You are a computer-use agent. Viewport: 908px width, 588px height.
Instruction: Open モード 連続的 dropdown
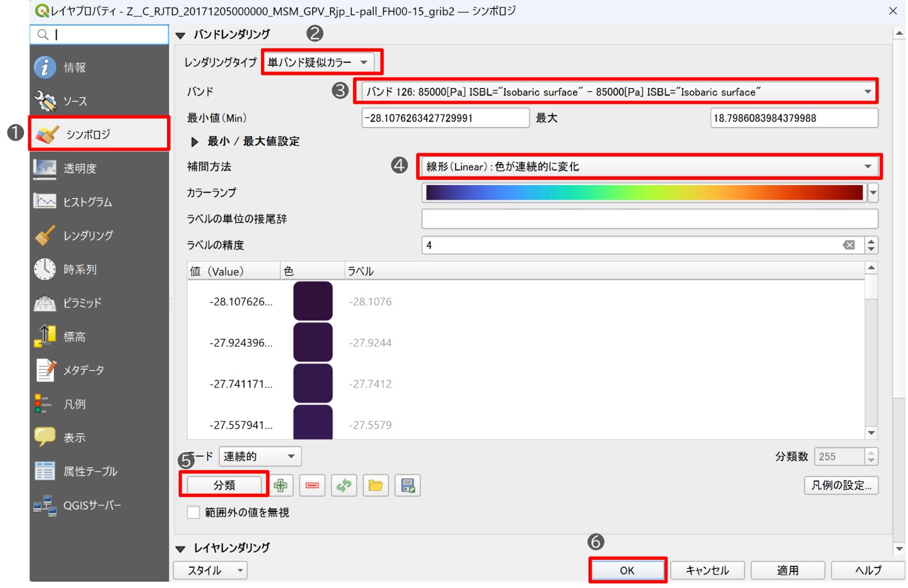[260, 456]
